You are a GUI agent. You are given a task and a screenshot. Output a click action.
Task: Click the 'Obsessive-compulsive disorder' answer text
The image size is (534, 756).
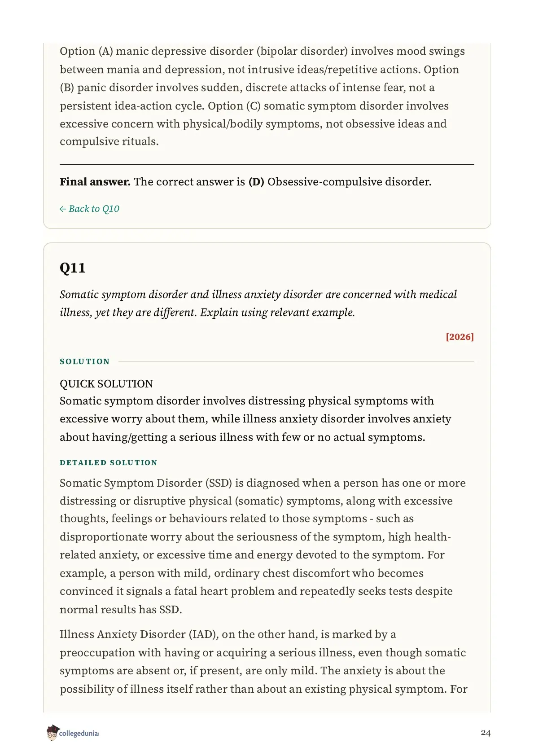click(x=350, y=182)
